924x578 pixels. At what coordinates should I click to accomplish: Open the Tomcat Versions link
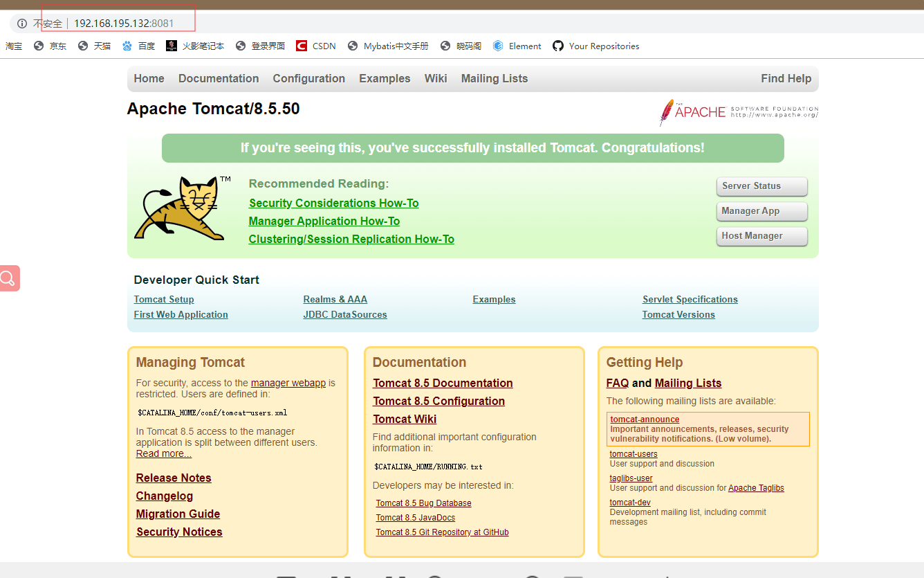pyautogui.click(x=678, y=315)
